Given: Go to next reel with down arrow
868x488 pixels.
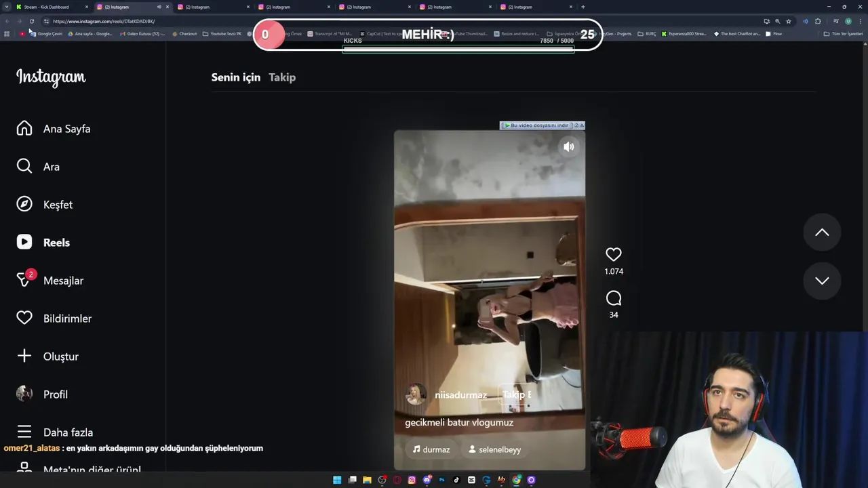Looking at the screenshot, I should click(822, 281).
